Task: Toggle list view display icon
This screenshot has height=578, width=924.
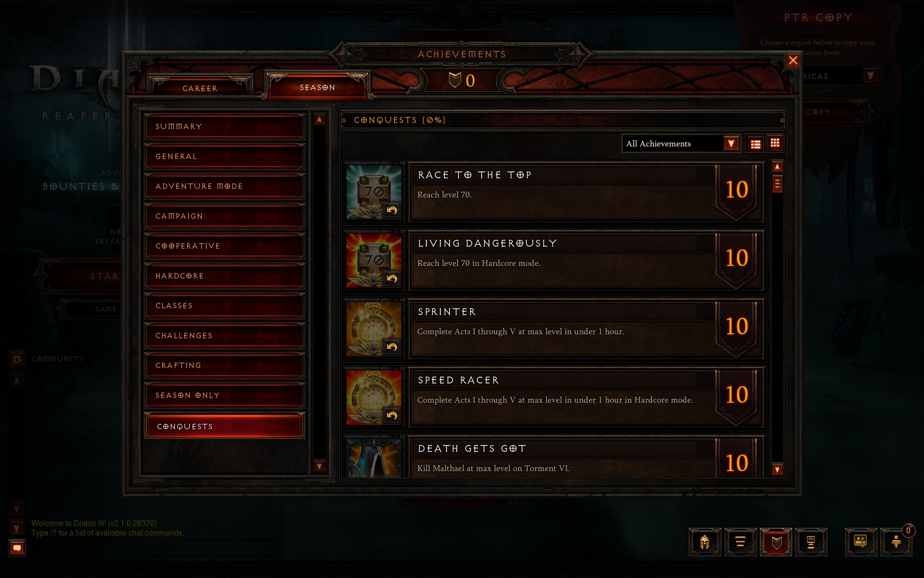Action: coord(755,144)
